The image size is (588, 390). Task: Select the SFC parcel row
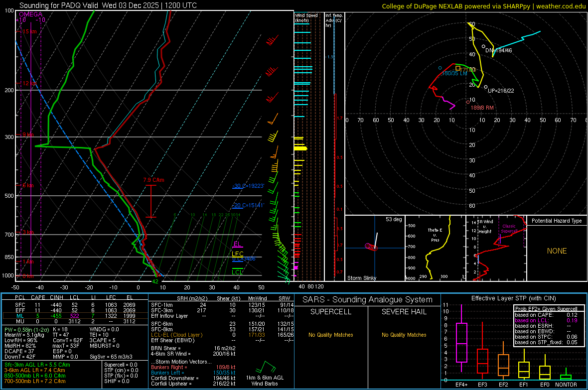coord(75,305)
